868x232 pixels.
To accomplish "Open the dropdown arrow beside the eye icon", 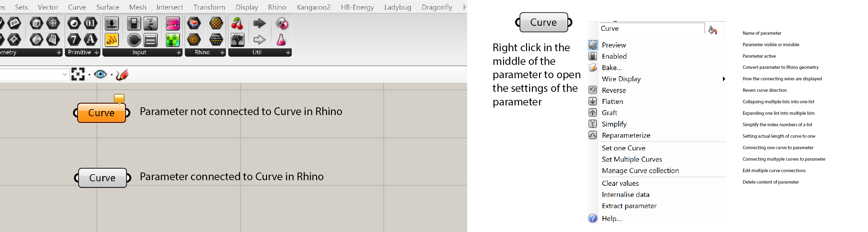I will point(112,74).
